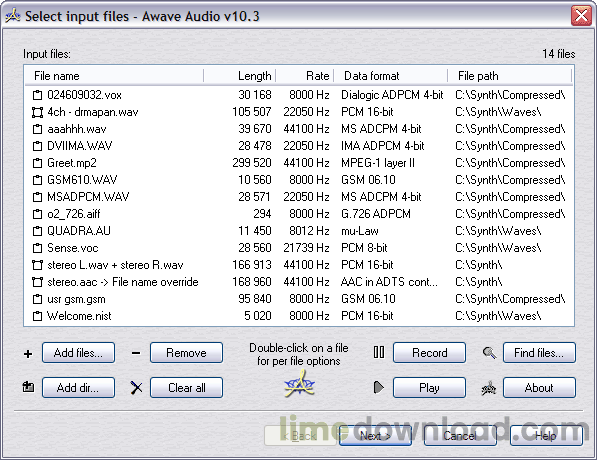Select the file name Sense.voc
The height and width of the screenshot is (460, 597).
[x=73, y=248]
